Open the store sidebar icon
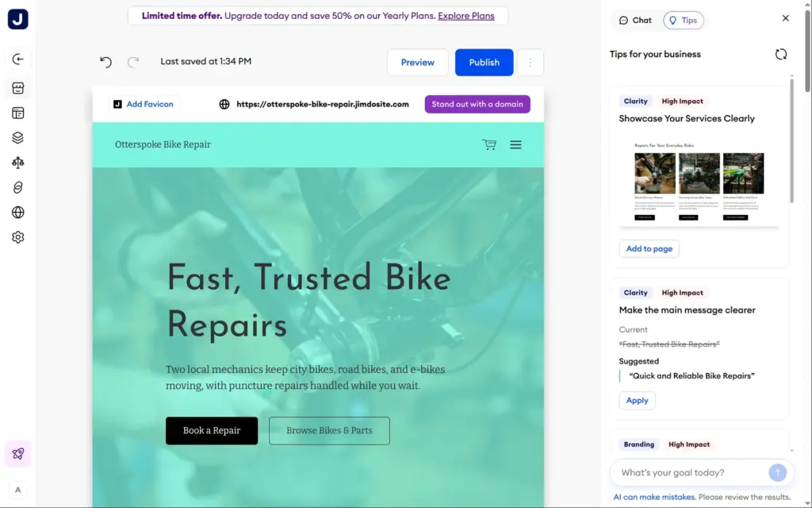812x508 pixels. (18, 88)
